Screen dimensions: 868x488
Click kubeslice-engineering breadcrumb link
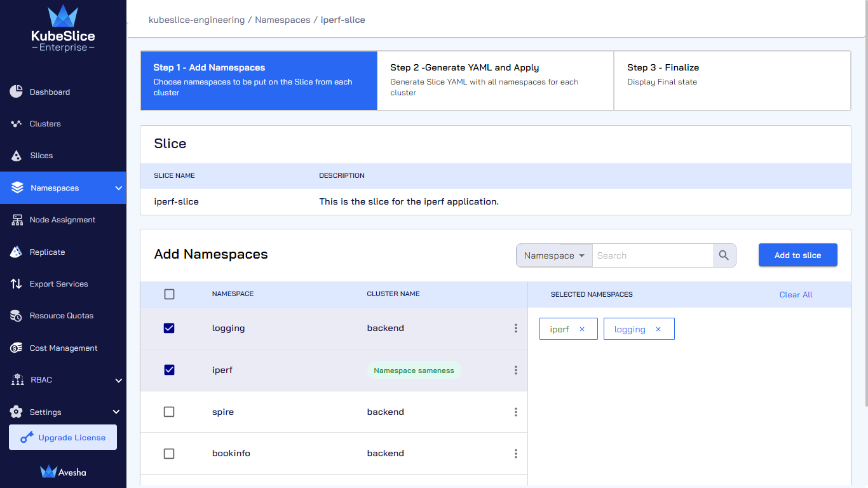pos(196,20)
